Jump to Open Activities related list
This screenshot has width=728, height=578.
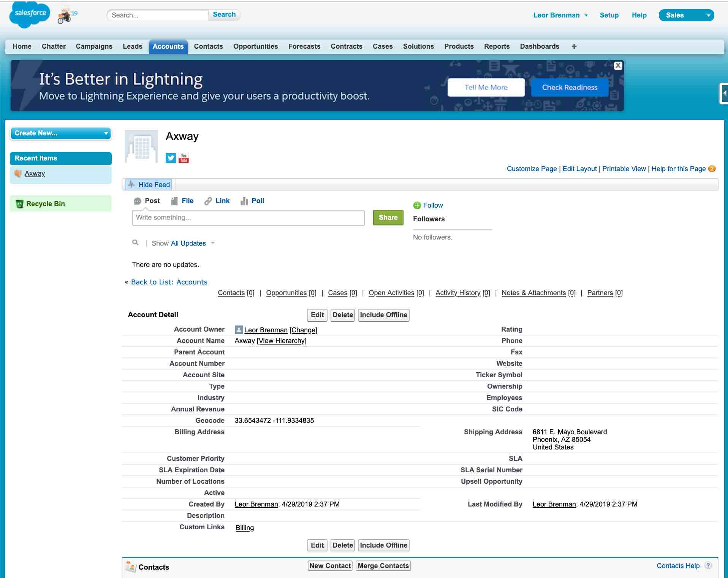[391, 293]
